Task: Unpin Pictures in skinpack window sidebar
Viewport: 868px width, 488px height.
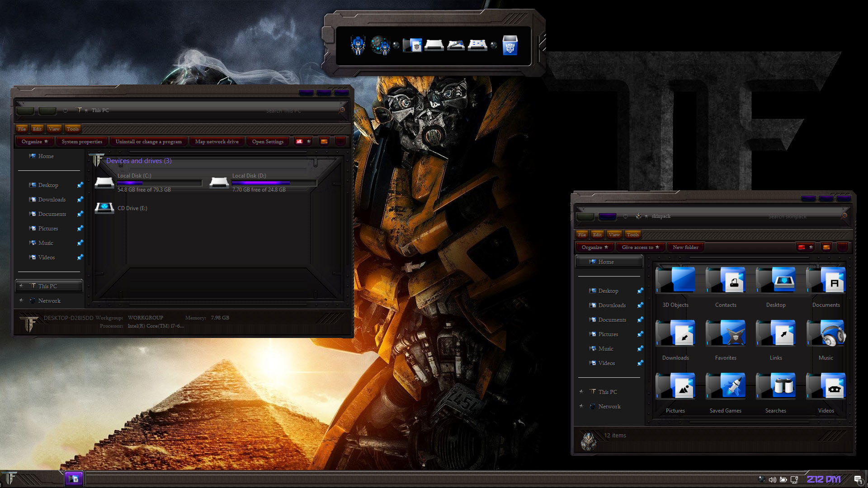Action: (640, 334)
